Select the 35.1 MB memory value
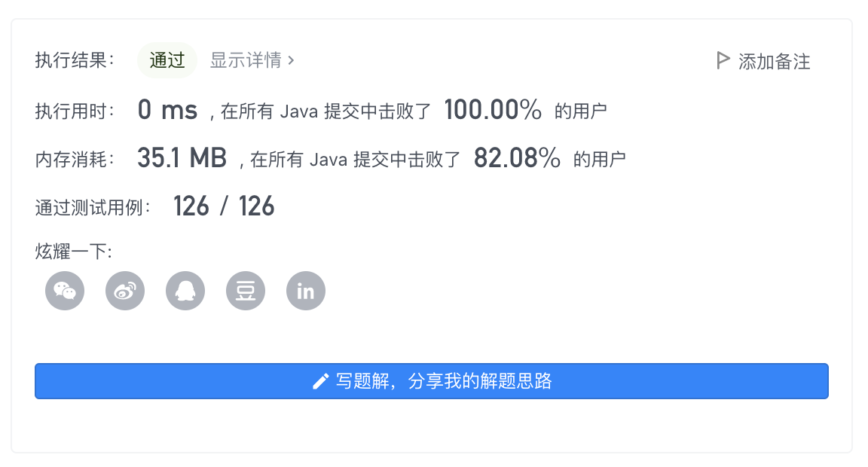This screenshot has height=467, width=868. 182,158
